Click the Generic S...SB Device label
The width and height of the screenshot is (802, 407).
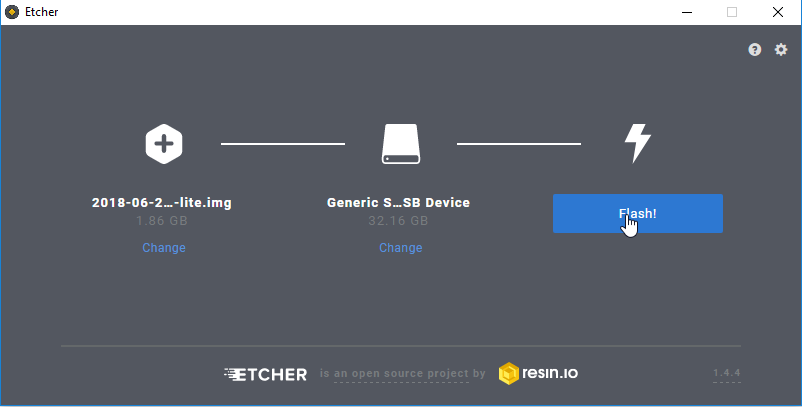[398, 202]
